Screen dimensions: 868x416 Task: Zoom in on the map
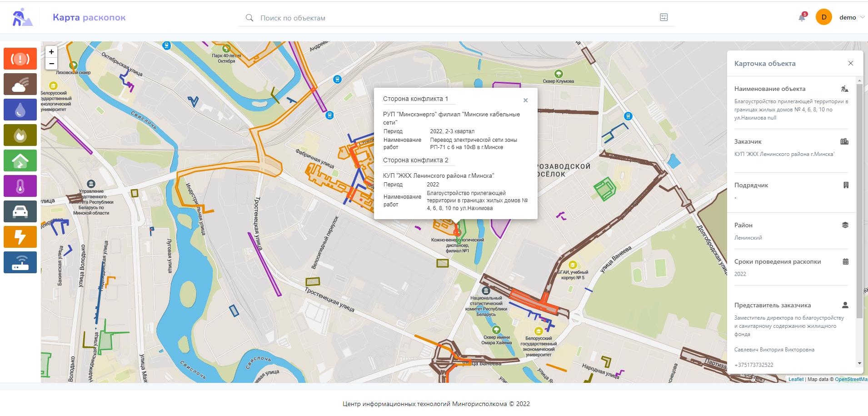(51, 52)
